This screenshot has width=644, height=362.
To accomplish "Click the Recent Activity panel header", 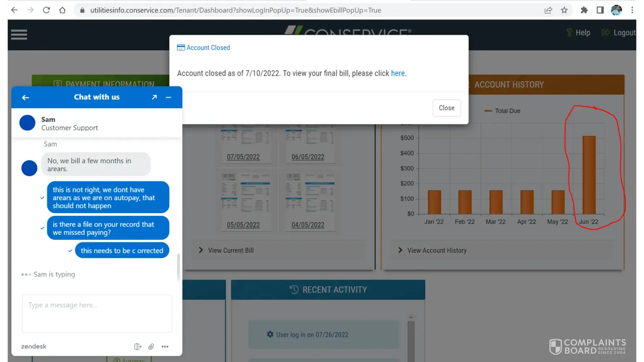I will click(x=328, y=290).
